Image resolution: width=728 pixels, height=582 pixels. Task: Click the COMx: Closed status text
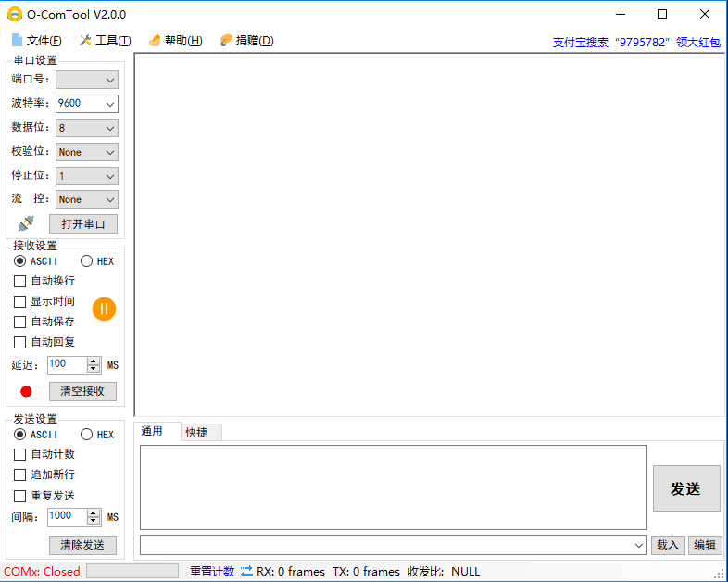[x=42, y=571]
